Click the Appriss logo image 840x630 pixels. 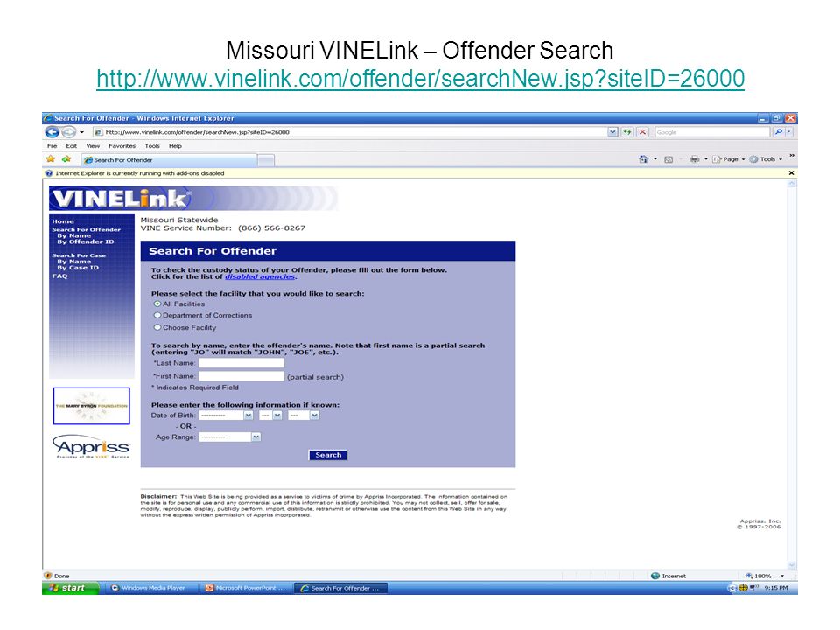(92, 446)
